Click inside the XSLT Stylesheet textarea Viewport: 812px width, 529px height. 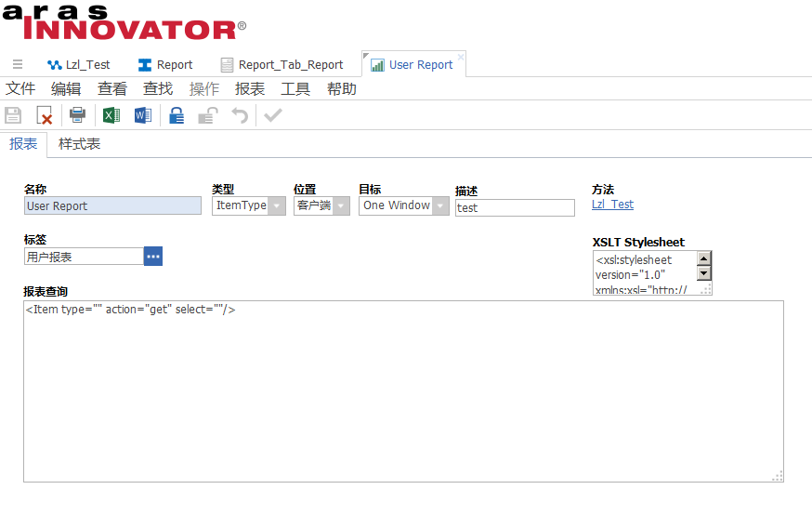[x=645, y=273]
